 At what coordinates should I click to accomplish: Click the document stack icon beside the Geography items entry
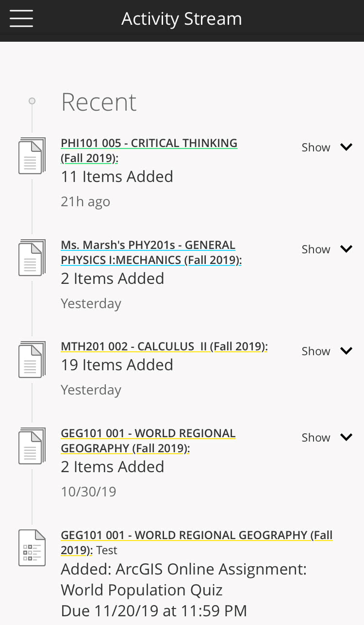pyautogui.click(x=32, y=446)
